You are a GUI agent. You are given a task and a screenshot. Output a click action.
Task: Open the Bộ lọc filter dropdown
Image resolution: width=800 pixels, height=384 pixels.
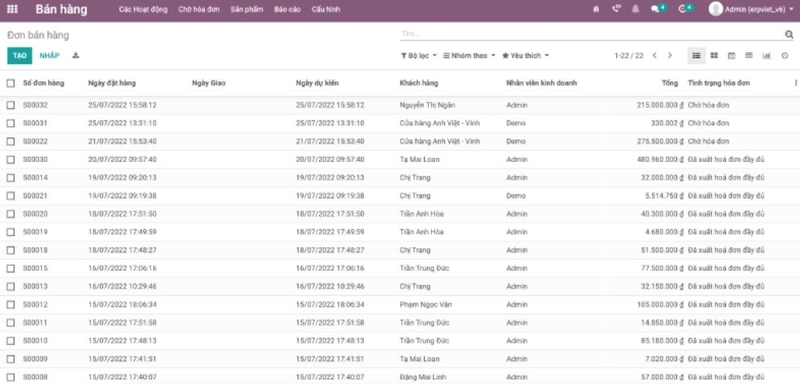418,56
